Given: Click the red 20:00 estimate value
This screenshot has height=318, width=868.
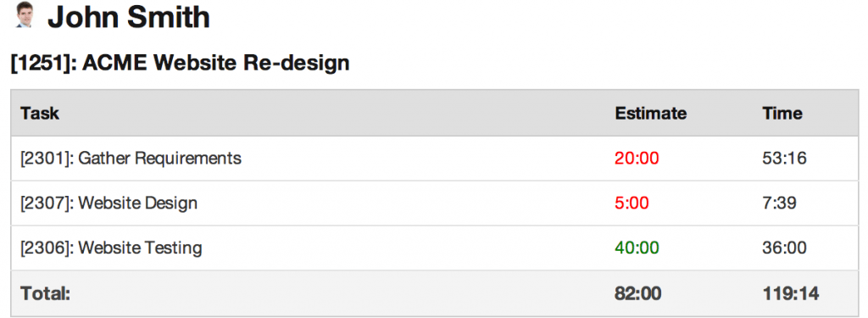Looking at the screenshot, I should 637,159.
